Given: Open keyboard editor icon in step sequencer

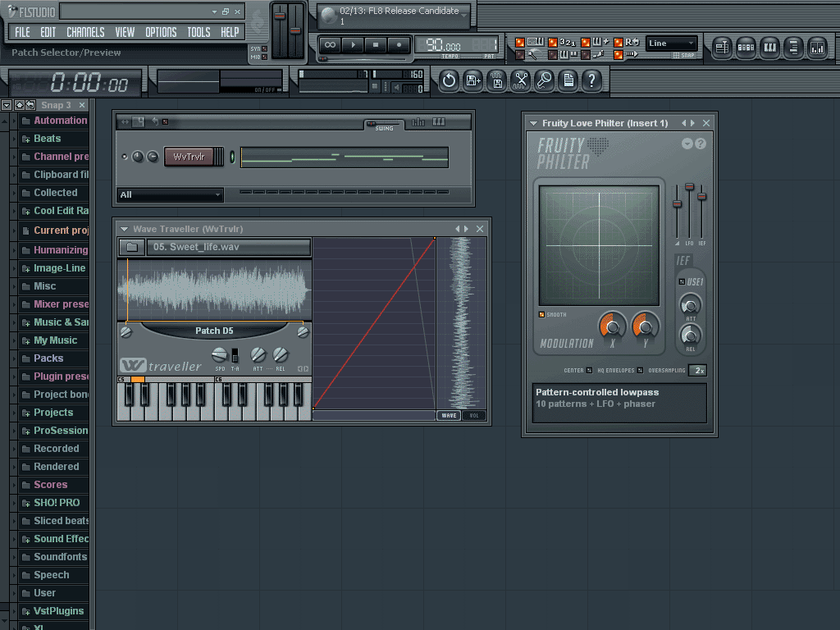Looking at the screenshot, I should (439, 122).
